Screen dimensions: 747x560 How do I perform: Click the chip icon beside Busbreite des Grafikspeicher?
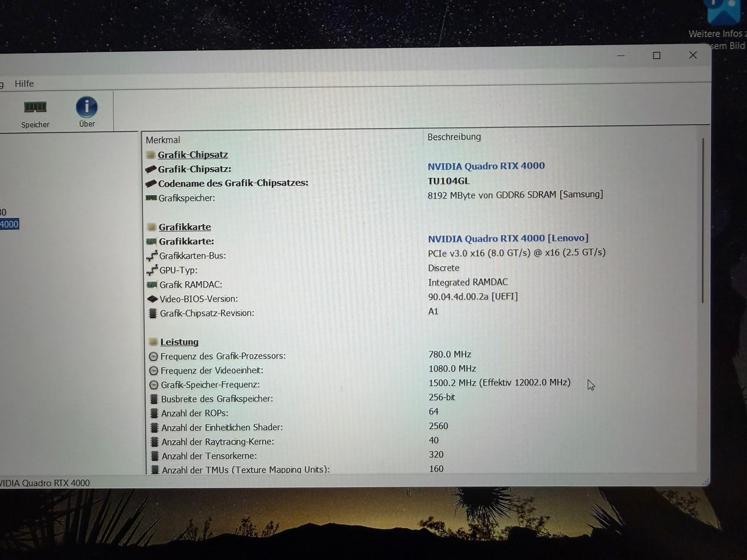click(x=154, y=399)
